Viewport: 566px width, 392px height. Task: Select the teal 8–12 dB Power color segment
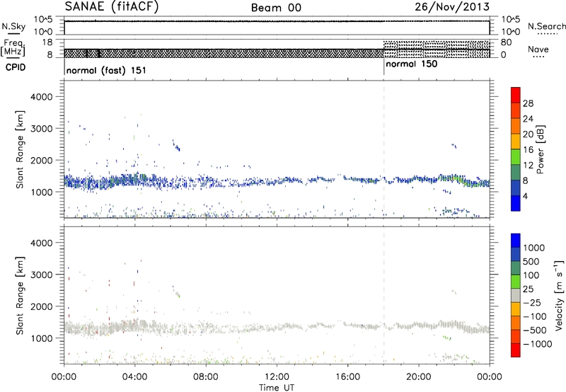click(x=516, y=172)
